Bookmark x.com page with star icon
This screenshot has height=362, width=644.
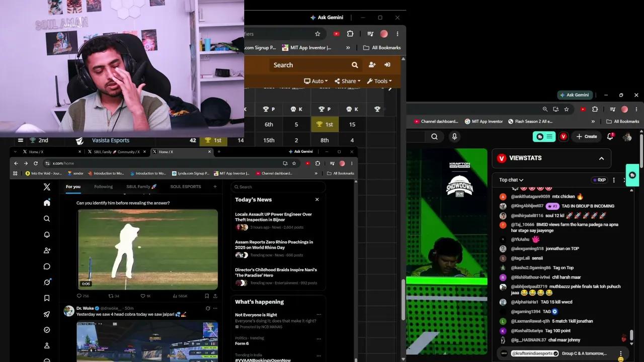294,163
